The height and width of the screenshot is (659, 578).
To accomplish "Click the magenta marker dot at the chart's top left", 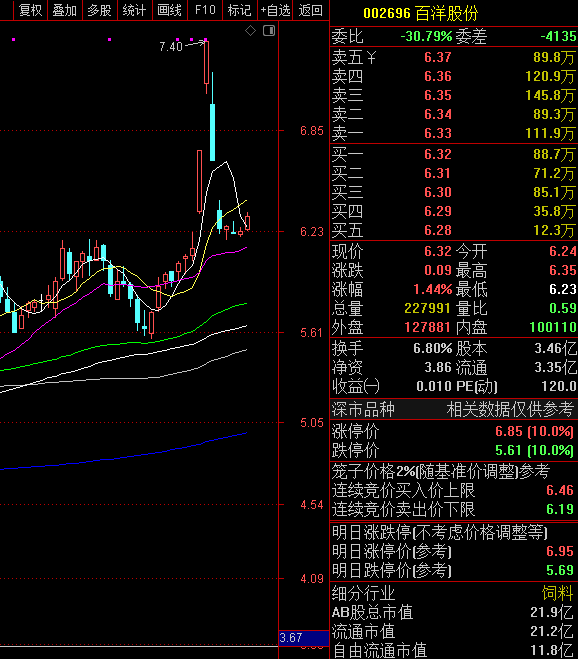I will [x=14, y=40].
